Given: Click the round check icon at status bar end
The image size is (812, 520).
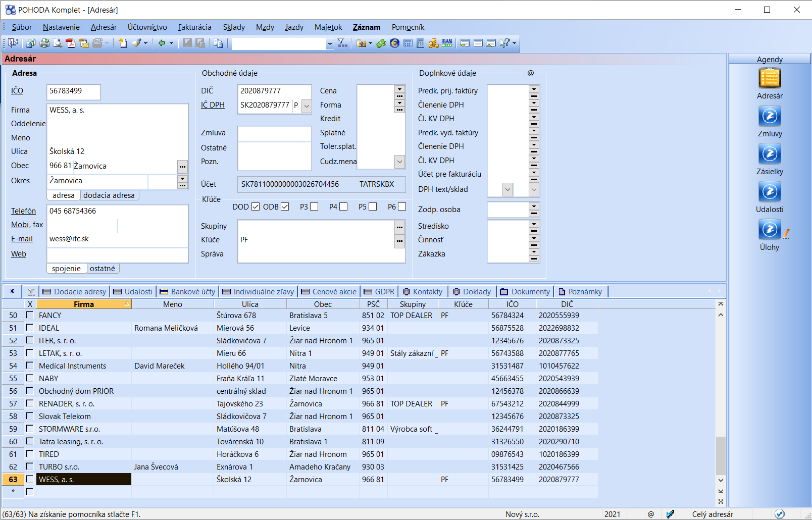Looking at the screenshot, I should pyautogui.click(x=780, y=514).
